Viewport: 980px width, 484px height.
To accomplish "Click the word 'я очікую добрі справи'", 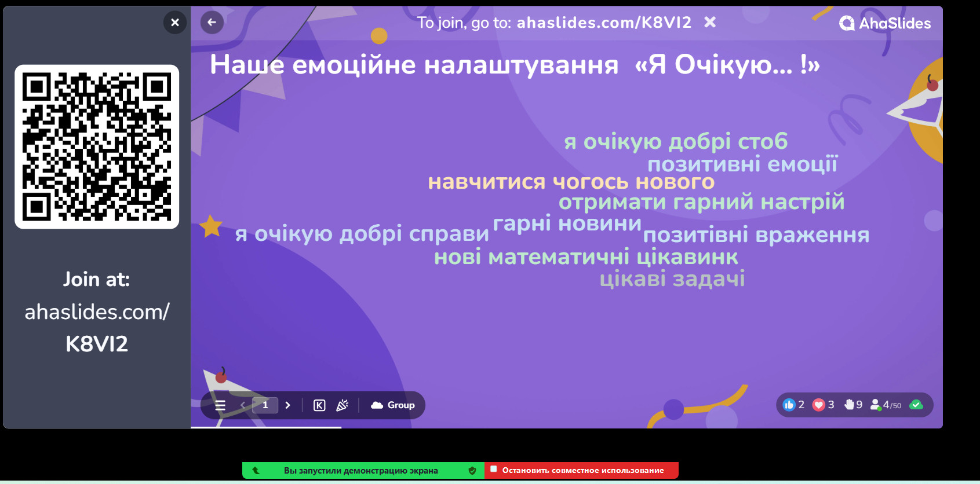I will click(362, 234).
